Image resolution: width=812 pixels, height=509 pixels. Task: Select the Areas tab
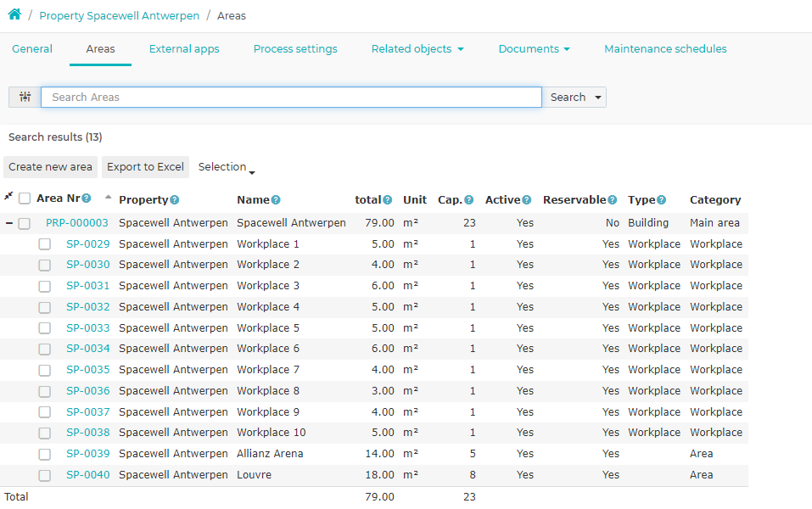(x=100, y=48)
